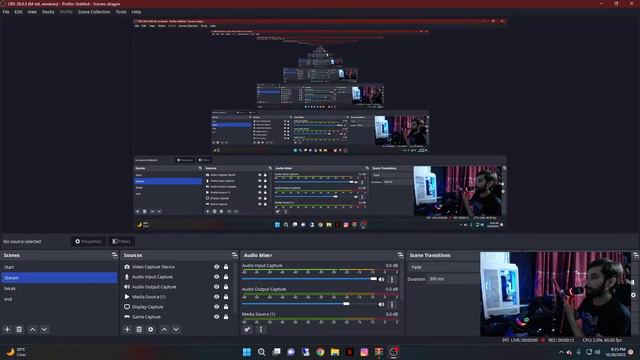Select the Video Capture Device source row
640x360 pixels.
pos(178,267)
